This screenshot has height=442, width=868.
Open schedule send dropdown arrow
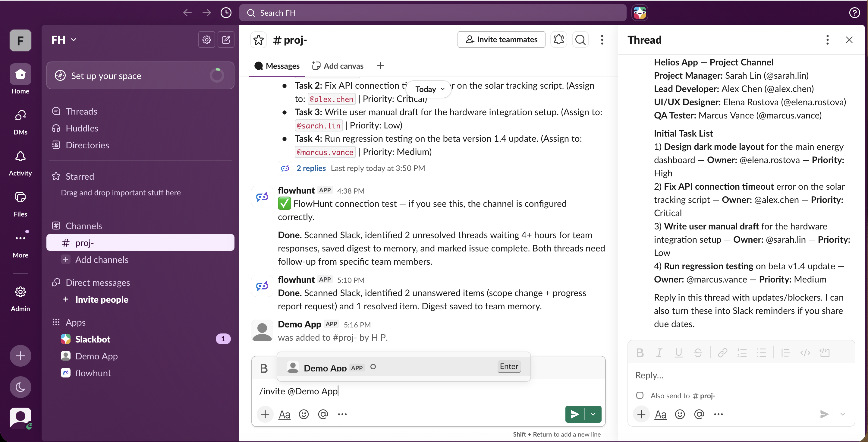click(593, 414)
